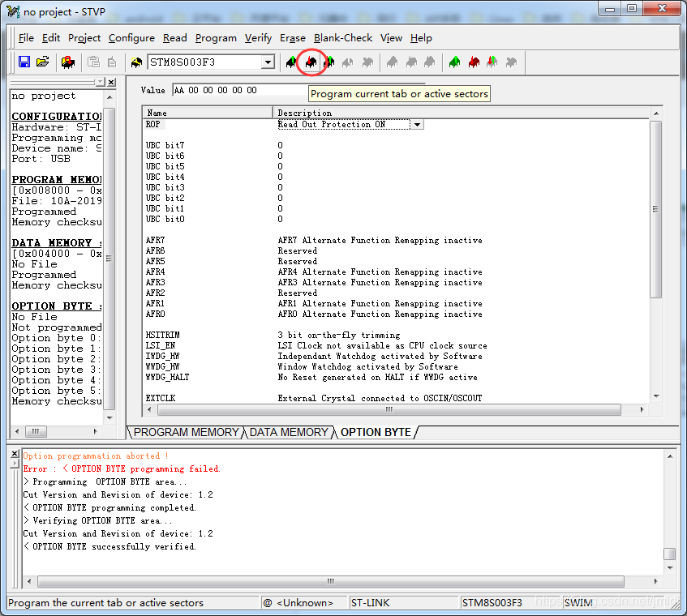Close the left project info panel
The width and height of the screenshot is (687, 616).
[x=111, y=83]
